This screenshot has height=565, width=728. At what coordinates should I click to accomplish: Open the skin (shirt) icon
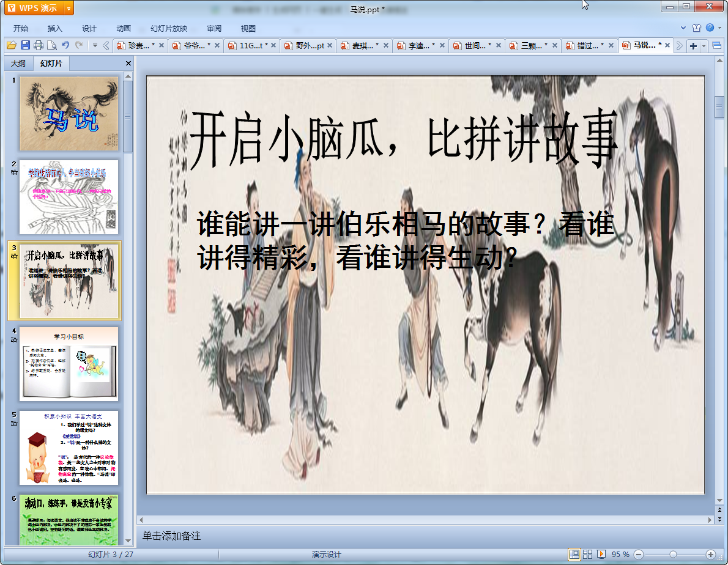[x=696, y=28]
